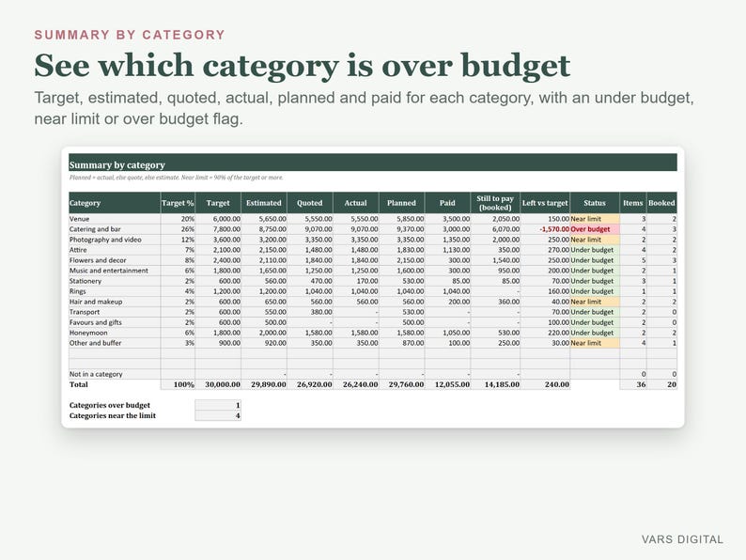Screen dimensions: 746x560
Task: Click the 'VARS DIGITAL' brand text
Action: click(x=682, y=539)
